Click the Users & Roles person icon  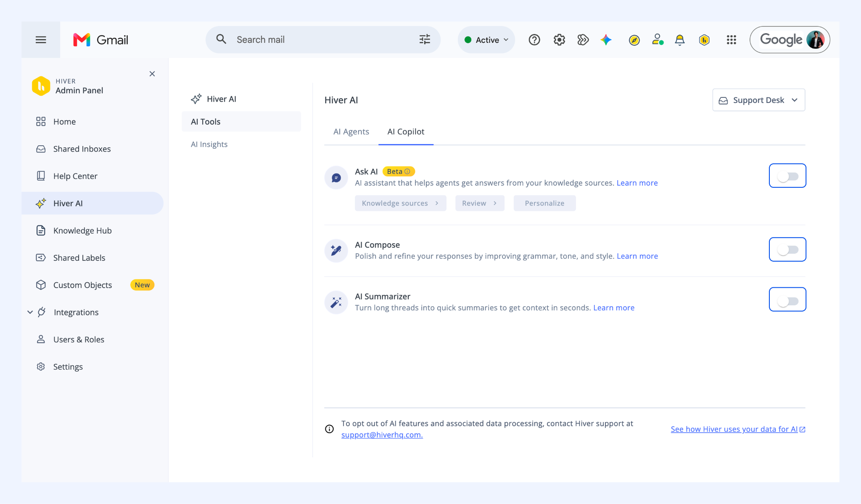tap(41, 339)
